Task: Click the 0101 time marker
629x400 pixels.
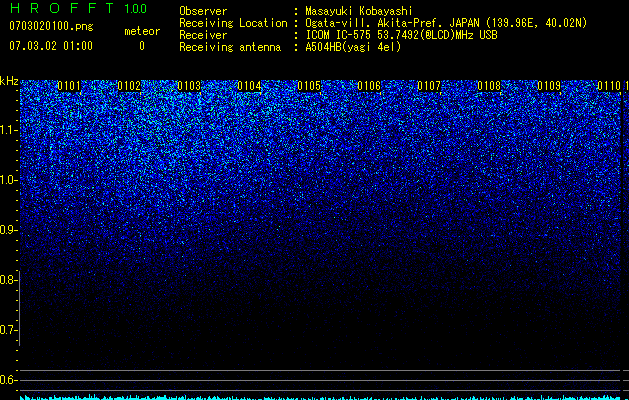Action: tap(69, 86)
